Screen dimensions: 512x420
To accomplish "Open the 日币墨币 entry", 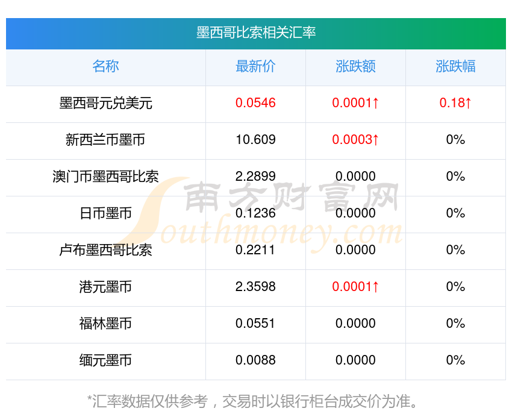I will [105, 213].
